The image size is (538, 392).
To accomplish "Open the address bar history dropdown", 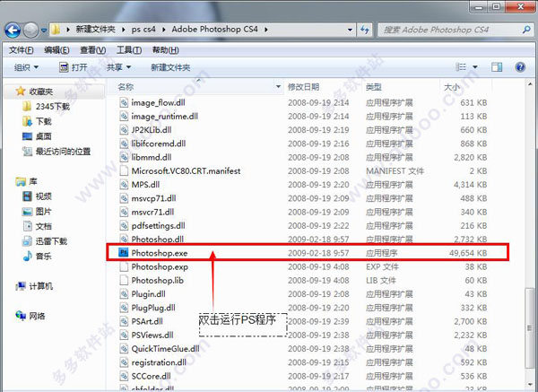I will coord(350,30).
